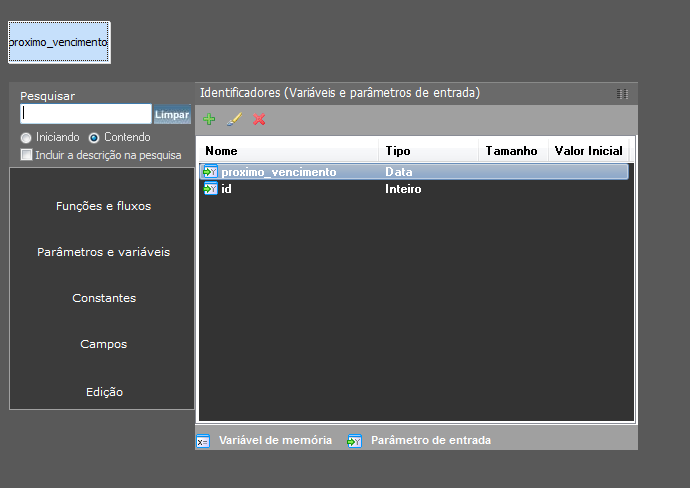Open the Campos section
This screenshot has height=488, width=690.
[x=103, y=344]
